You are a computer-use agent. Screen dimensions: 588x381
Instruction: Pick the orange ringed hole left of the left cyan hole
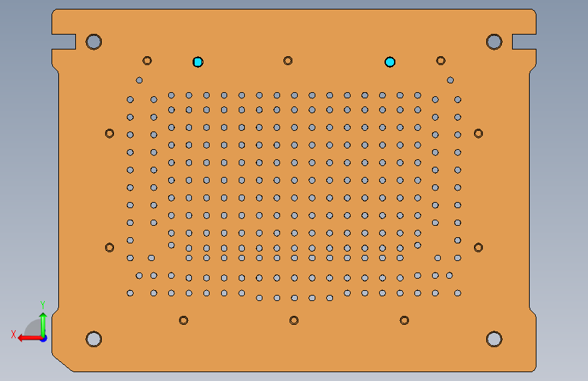click(x=147, y=60)
